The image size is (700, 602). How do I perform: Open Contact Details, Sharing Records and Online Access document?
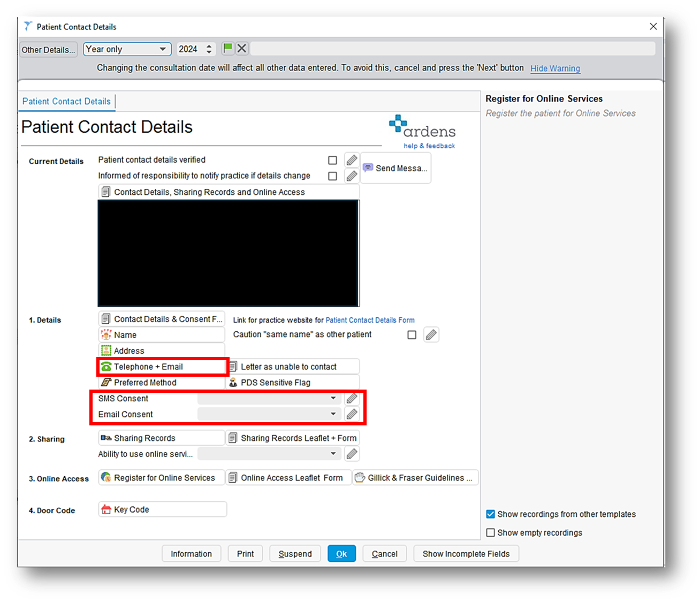[x=229, y=192]
